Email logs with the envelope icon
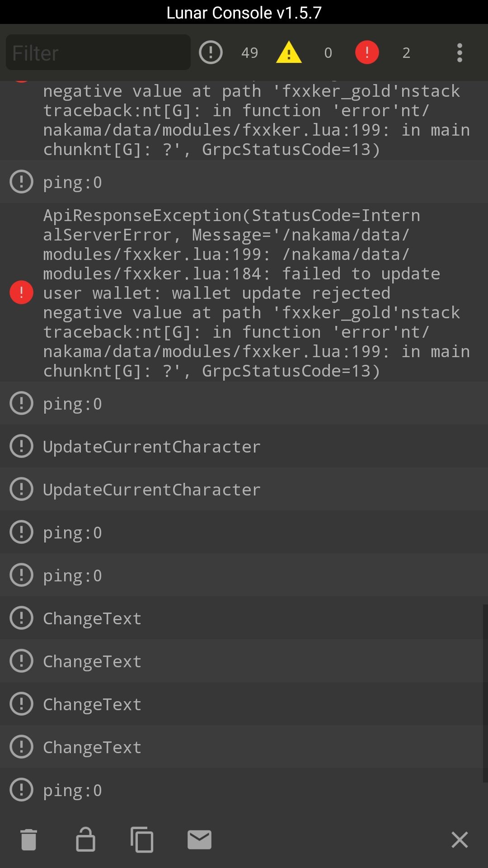 pyautogui.click(x=199, y=840)
